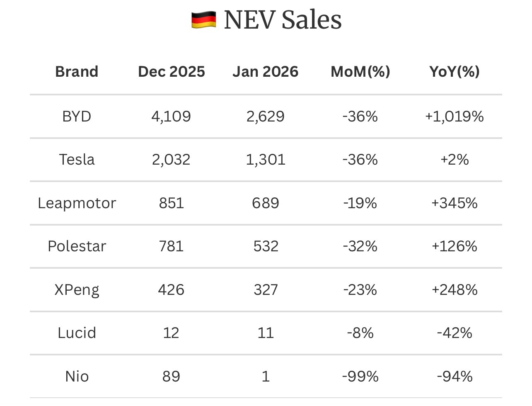
Task: Click the MoM(%) column header
Action: coord(360,72)
